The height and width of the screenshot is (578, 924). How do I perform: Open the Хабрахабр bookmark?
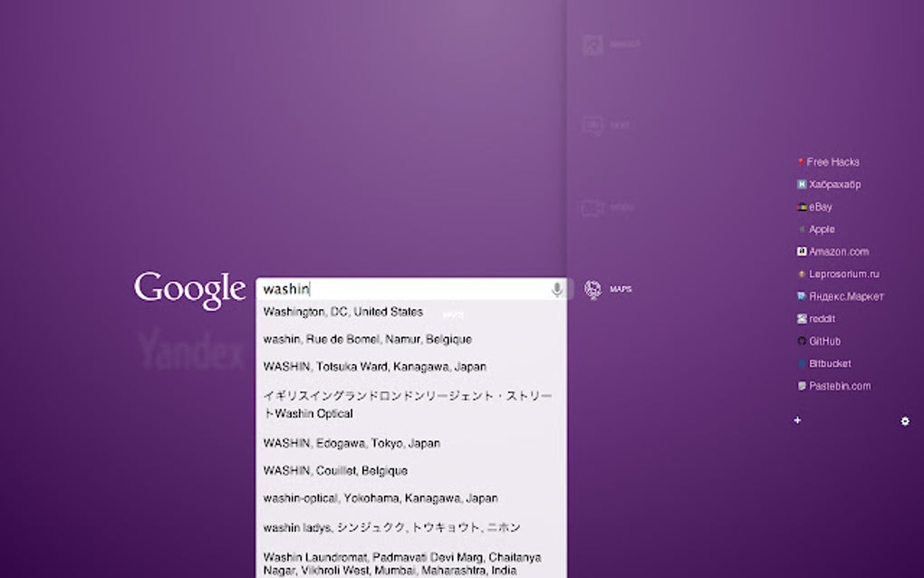[x=829, y=185]
